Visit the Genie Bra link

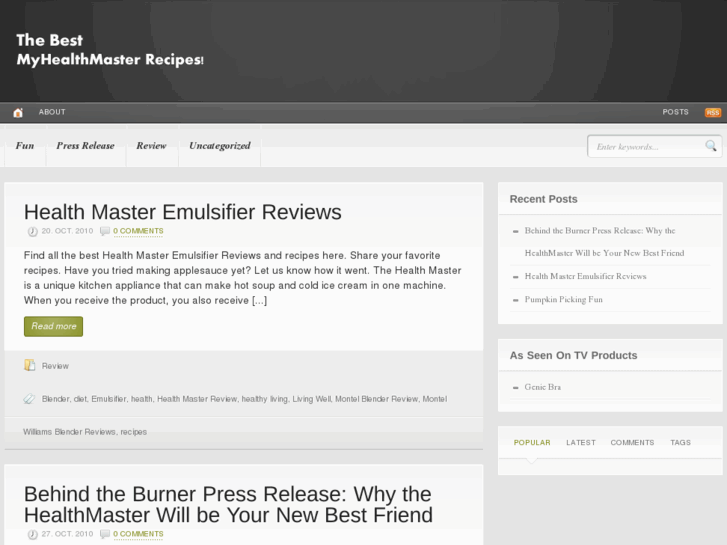click(542, 387)
